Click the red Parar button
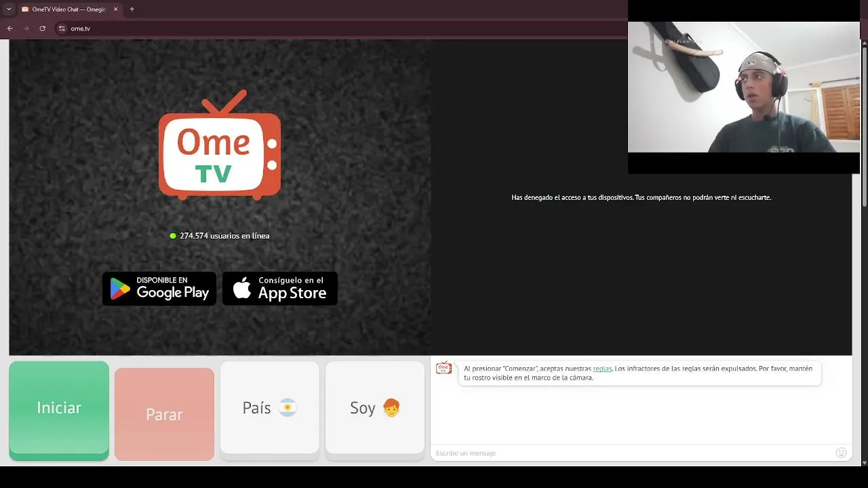 pos(164,414)
